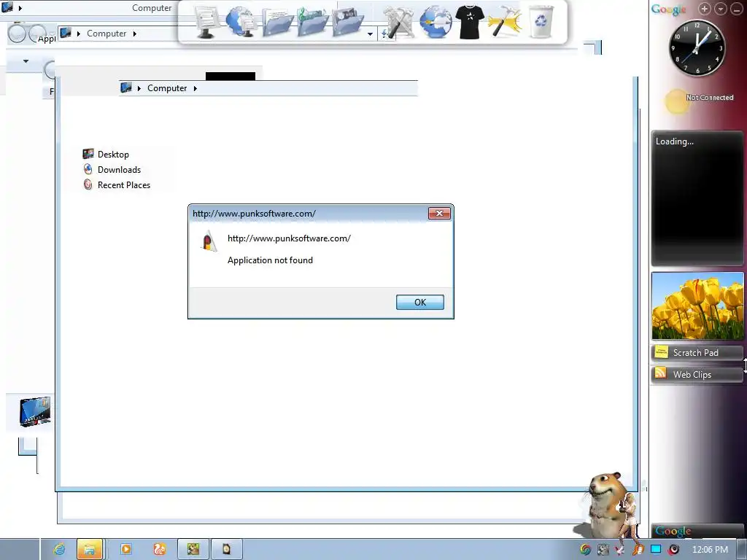Viewport: 747px width, 560px height.
Task: Open the Google sidebar options menu arrow
Action: click(721, 9)
